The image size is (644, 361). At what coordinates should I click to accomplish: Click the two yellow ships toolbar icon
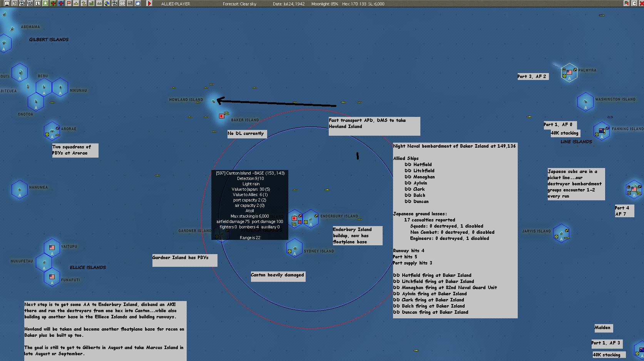[84, 3]
